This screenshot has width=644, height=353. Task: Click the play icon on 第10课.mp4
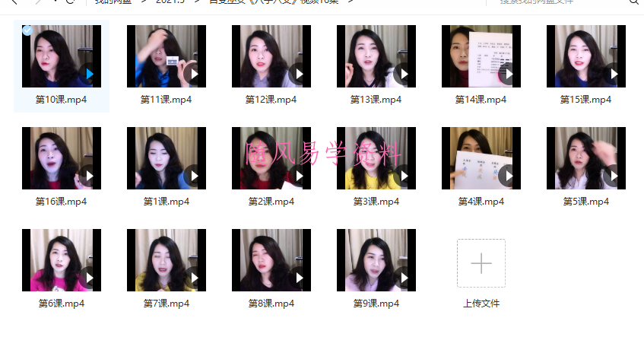[89, 74]
